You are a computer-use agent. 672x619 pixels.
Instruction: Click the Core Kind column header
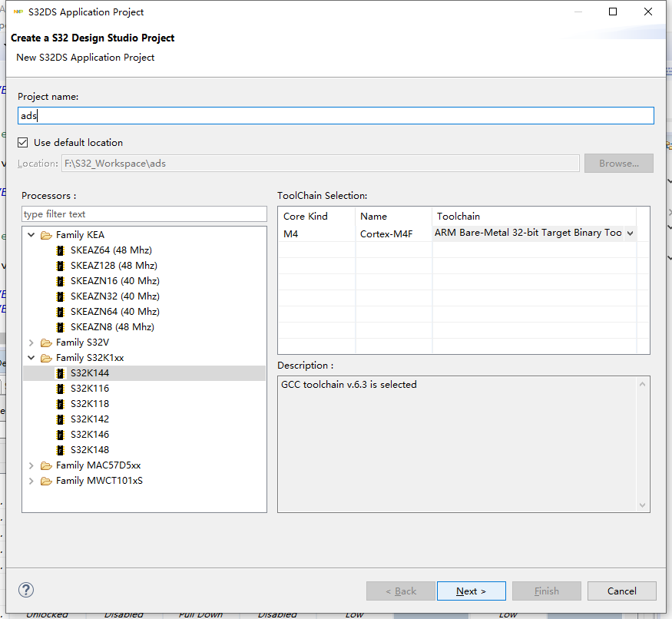coord(316,217)
